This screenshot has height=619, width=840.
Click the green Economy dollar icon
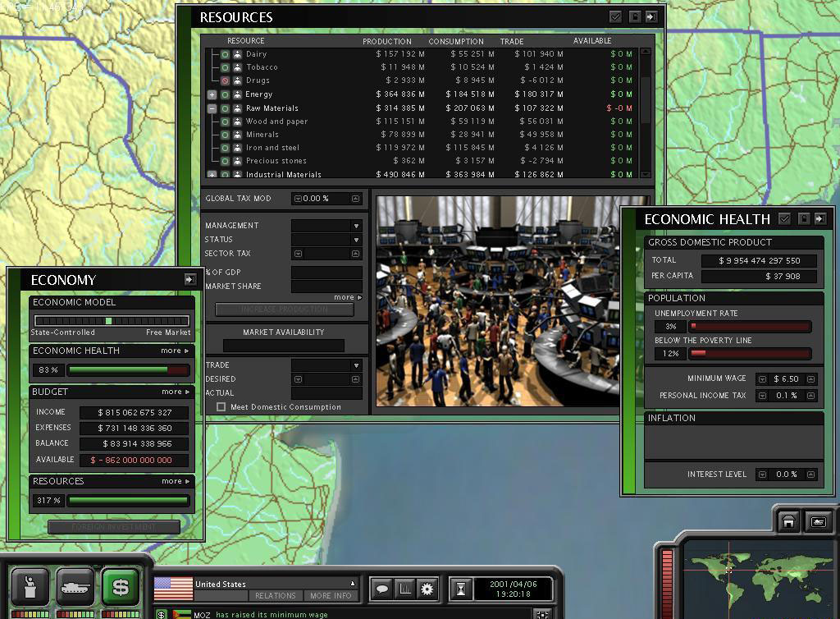(121, 586)
